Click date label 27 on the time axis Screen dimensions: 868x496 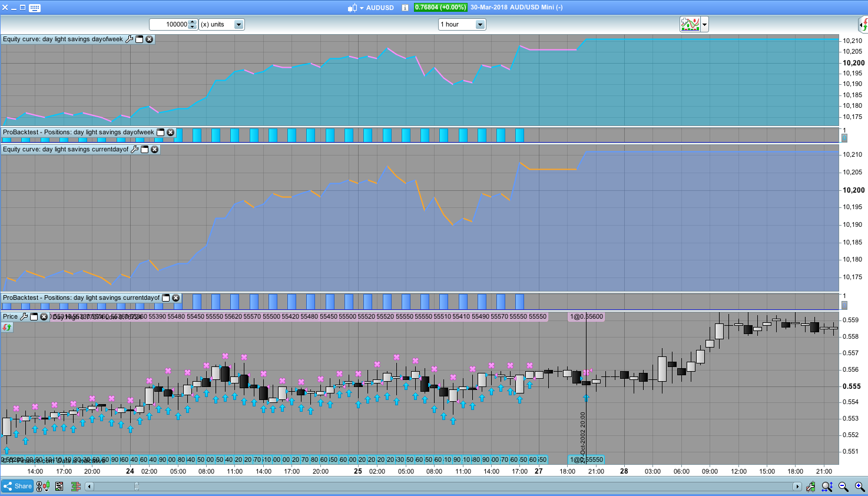(538, 471)
